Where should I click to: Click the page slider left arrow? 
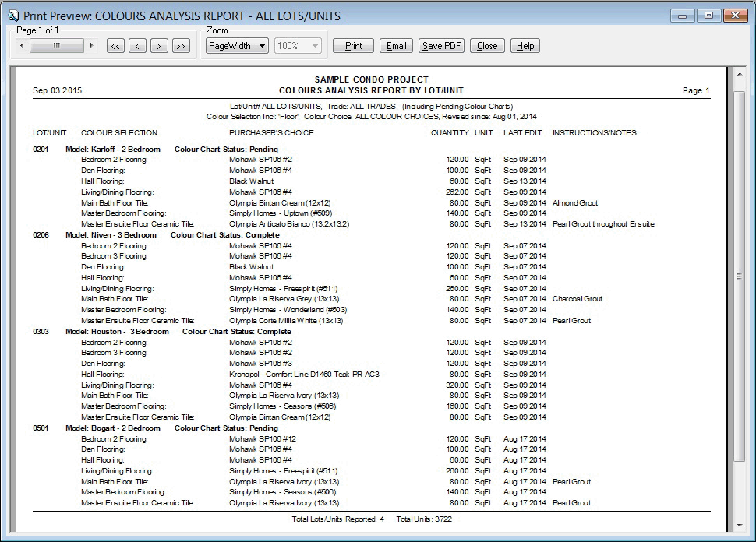pos(22,46)
